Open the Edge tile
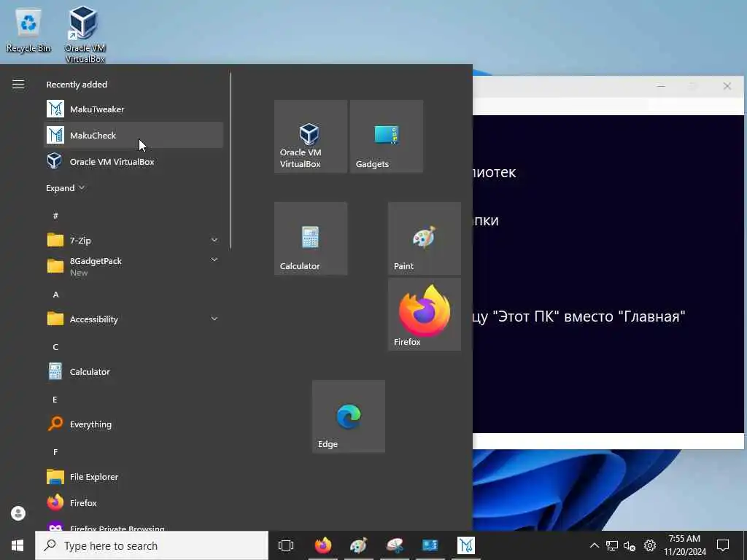Screen dimensions: 747x560 (349, 416)
